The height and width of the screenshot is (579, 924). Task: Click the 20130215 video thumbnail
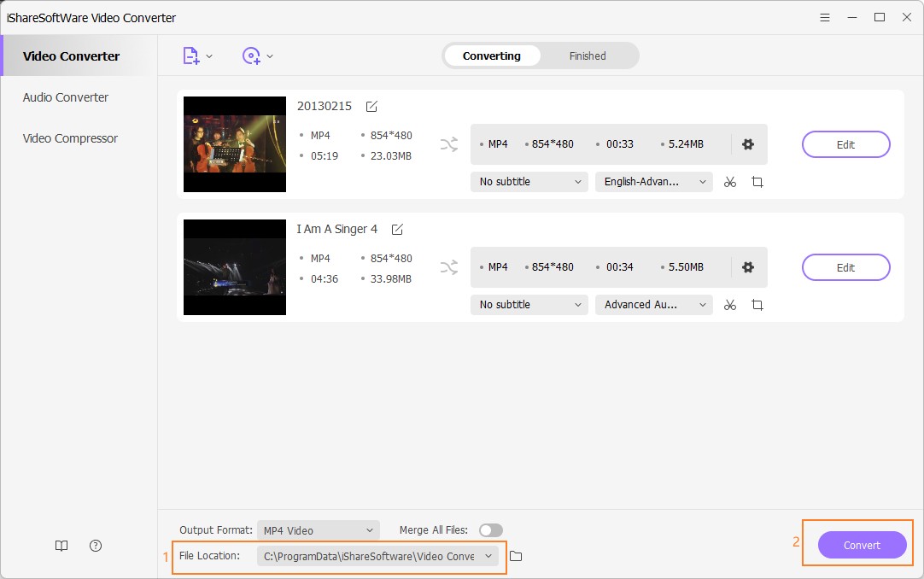coord(234,143)
